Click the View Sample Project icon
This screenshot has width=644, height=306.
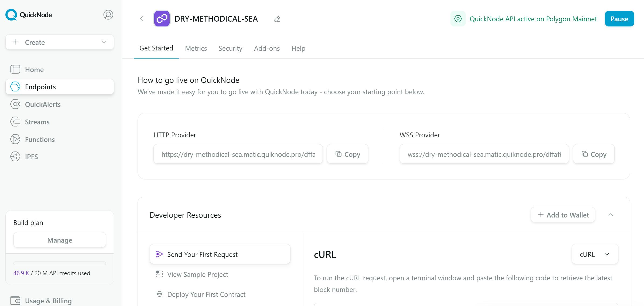[159, 274]
